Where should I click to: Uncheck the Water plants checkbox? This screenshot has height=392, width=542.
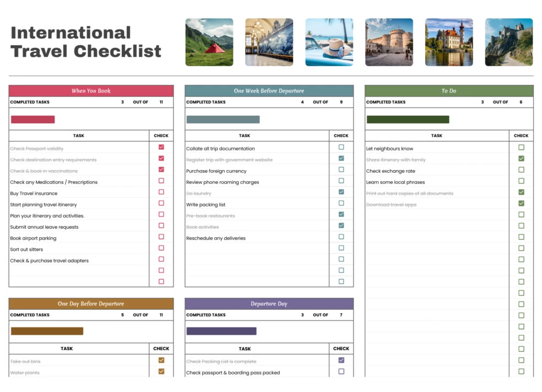coord(161,372)
